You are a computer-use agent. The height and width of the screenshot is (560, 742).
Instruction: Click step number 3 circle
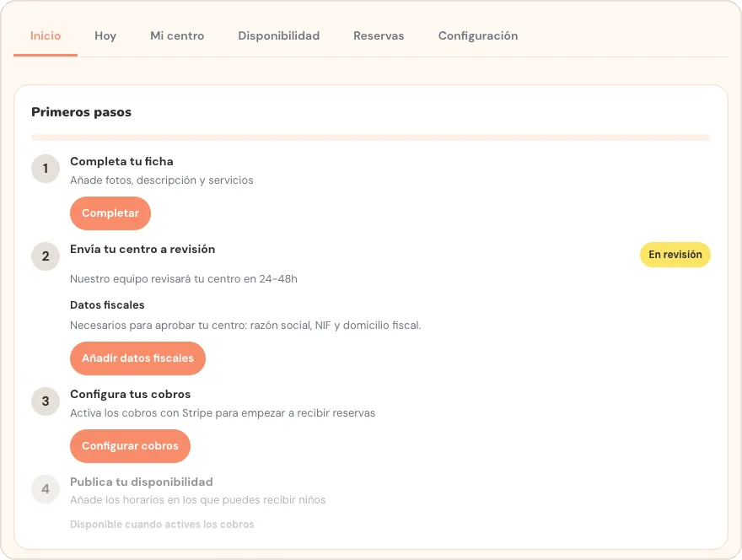coord(46,401)
